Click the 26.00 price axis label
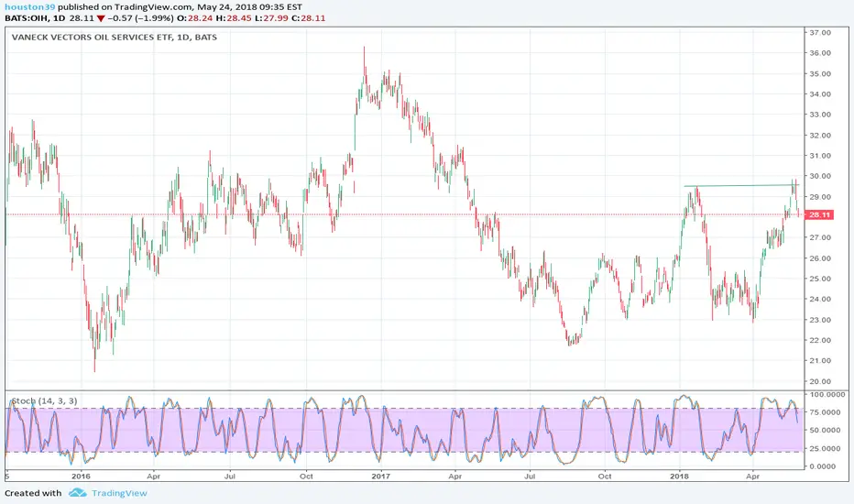Image resolution: width=854 pixels, height=504 pixels. pyautogui.click(x=820, y=258)
